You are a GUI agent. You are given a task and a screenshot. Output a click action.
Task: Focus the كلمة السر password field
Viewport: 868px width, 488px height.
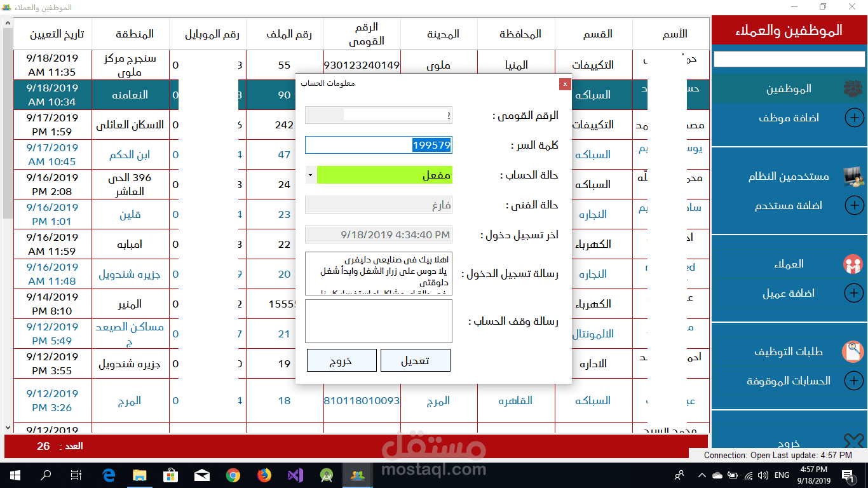tap(379, 145)
